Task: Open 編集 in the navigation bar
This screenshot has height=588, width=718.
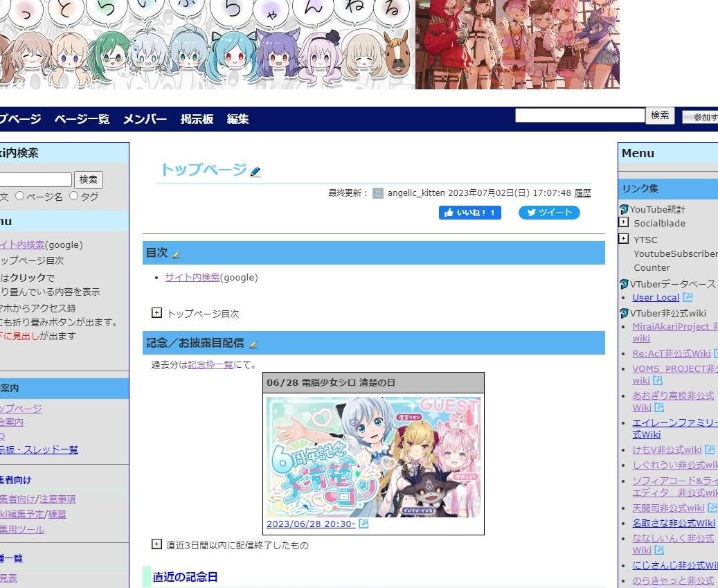Action: (237, 119)
